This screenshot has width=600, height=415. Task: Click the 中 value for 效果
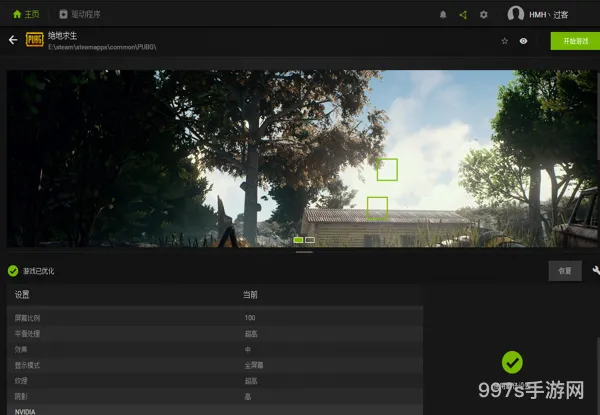(x=248, y=349)
